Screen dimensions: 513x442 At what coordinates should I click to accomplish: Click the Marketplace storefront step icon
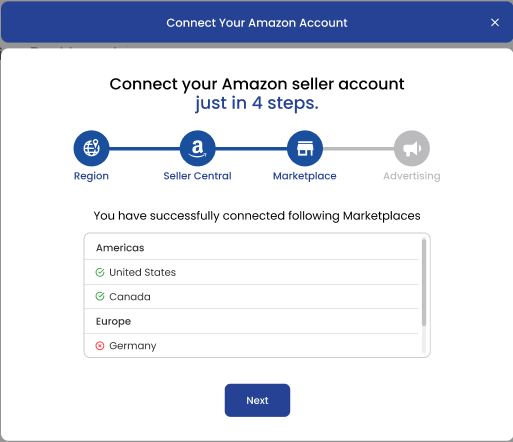[305, 148]
